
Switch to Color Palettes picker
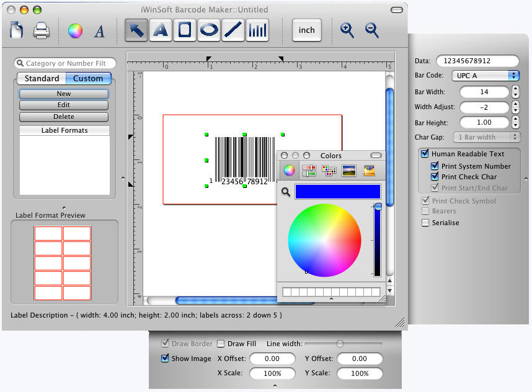tap(329, 171)
